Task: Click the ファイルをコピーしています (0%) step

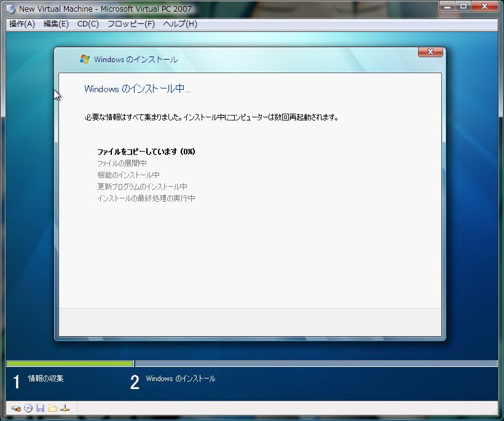Action: point(146,151)
